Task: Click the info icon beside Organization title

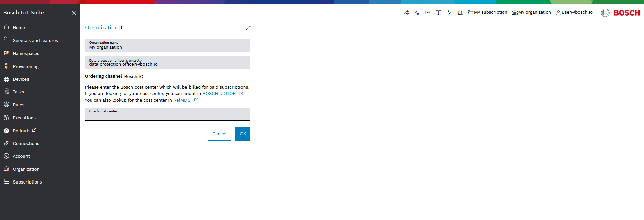Action: point(122,28)
